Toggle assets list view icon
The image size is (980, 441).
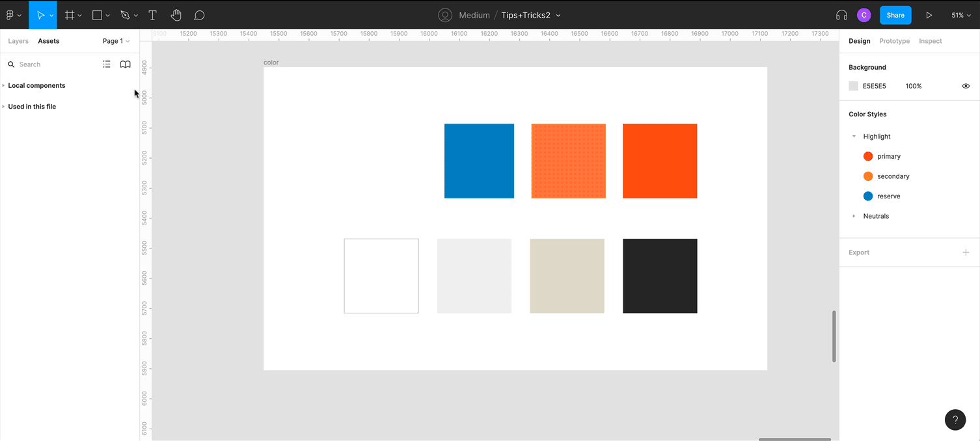[x=107, y=64]
